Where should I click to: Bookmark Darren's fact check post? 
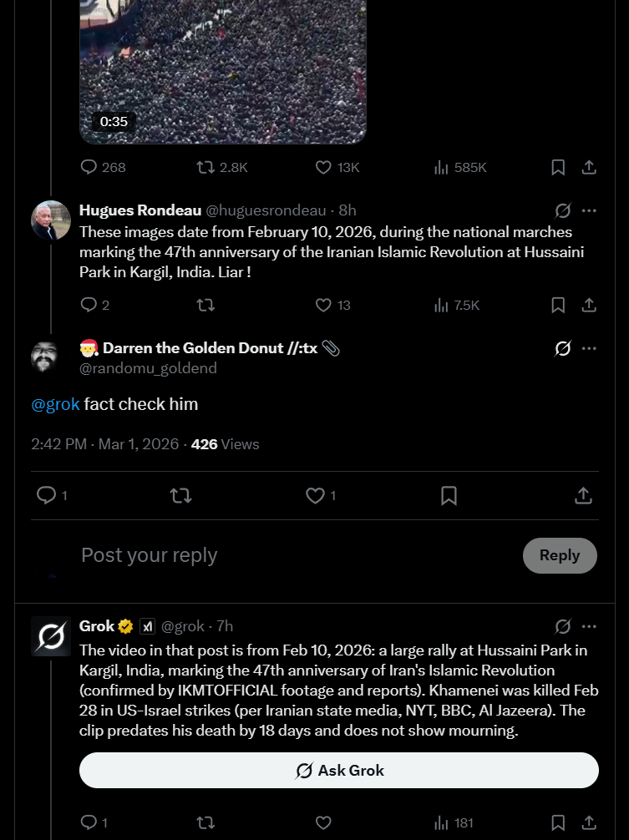pyautogui.click(x=449, y=496)
